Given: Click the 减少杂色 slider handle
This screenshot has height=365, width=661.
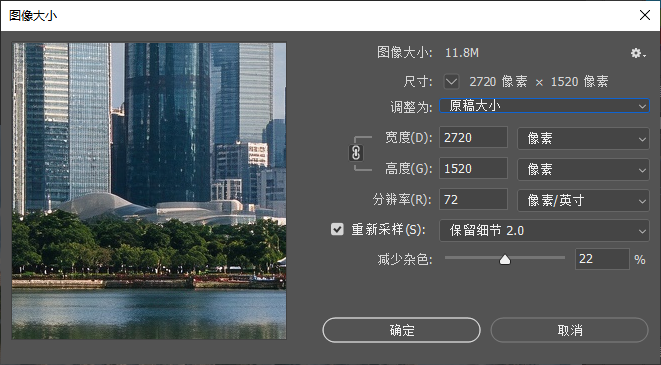Looking at the screenshot, I should click(505, 260).
